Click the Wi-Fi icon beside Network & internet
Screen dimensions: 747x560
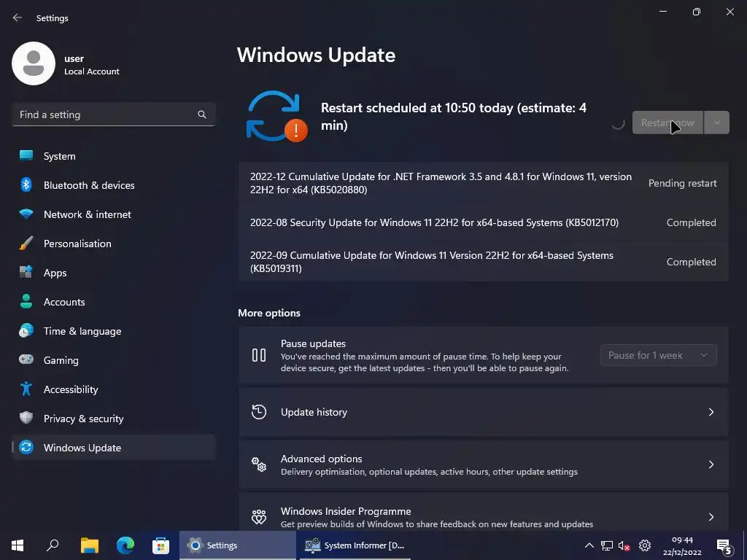26,214
